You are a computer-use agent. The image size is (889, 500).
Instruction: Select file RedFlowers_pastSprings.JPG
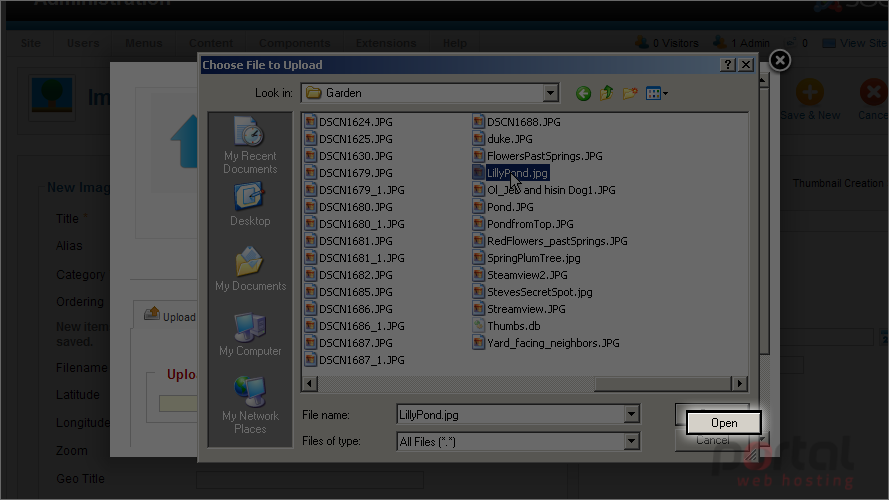pos(550,241)
